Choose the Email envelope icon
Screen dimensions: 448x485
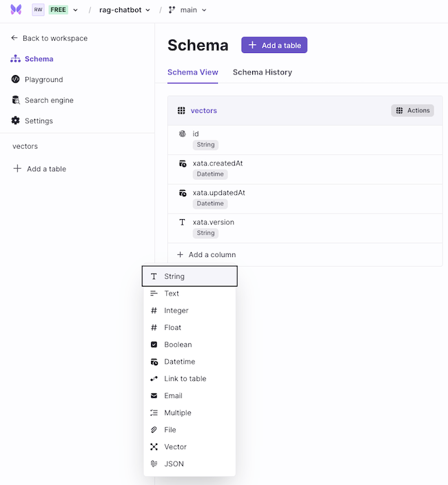[x=154, y=395]
